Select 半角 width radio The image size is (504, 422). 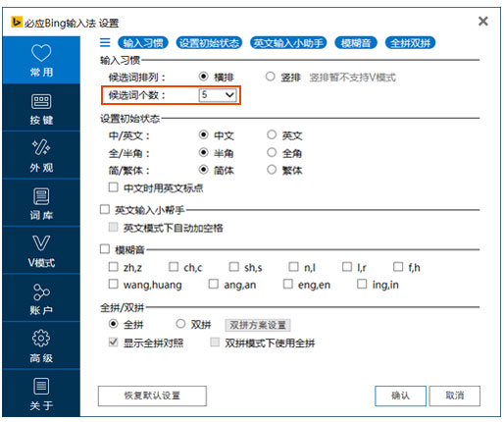coord(204,152)
